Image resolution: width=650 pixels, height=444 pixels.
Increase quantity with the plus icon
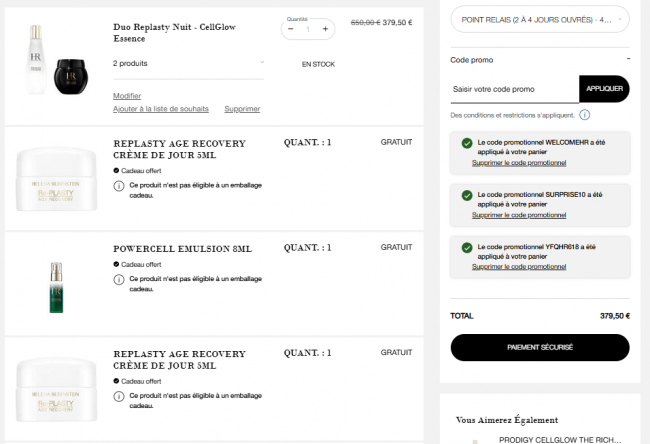coord(325,29)
